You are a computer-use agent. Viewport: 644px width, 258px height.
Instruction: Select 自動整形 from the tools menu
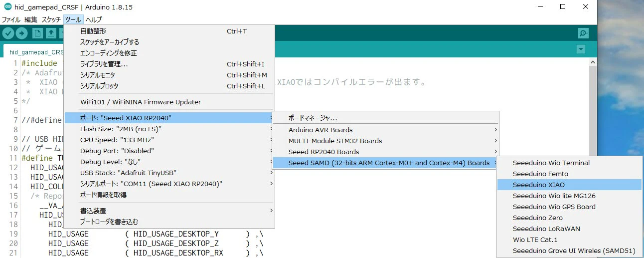169,31
